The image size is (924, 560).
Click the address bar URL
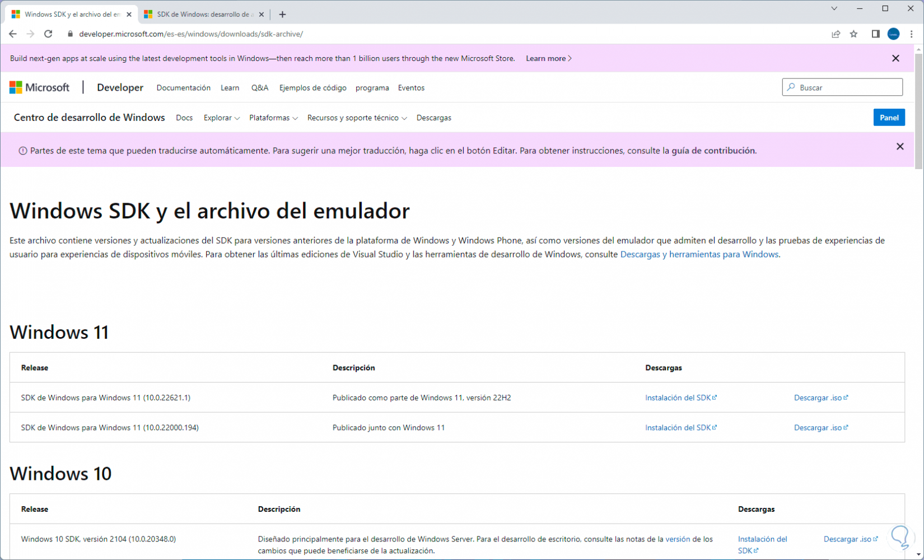coord(191,34)
